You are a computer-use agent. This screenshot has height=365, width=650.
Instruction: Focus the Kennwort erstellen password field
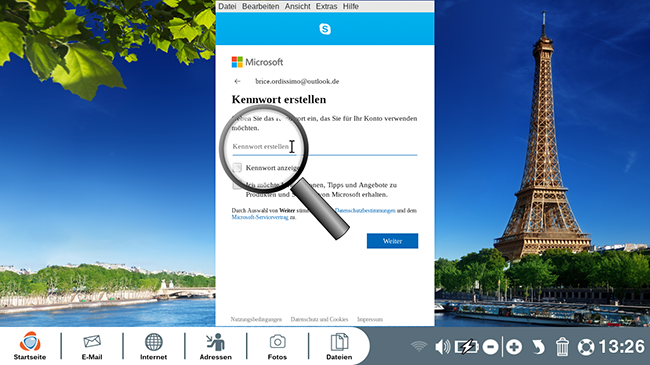click(325, 147)
